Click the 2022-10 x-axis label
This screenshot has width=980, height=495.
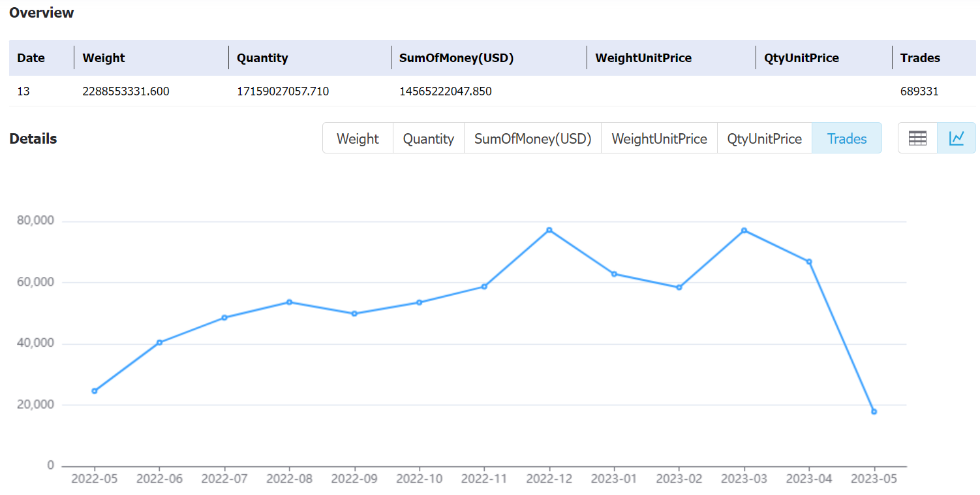[419, 479]
